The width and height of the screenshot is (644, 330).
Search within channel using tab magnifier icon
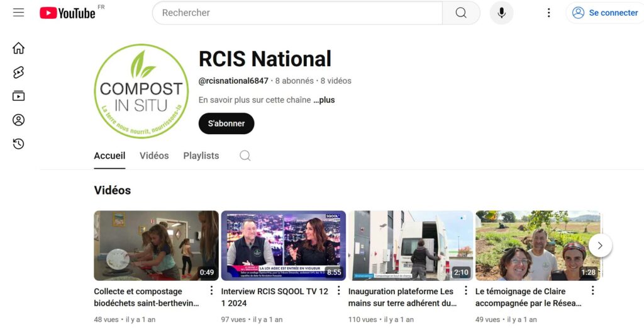245,156
